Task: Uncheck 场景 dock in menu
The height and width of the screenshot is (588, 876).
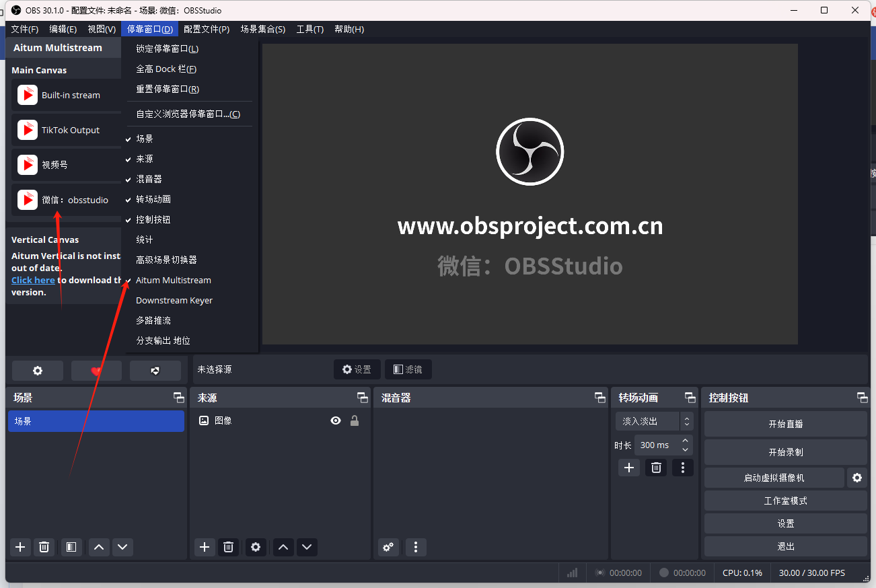Action: click(x=190, y=139)
